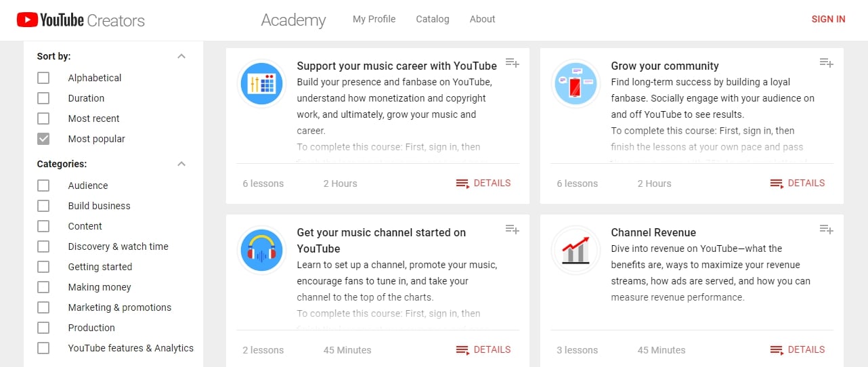Collapse the Sort by section

181,56
